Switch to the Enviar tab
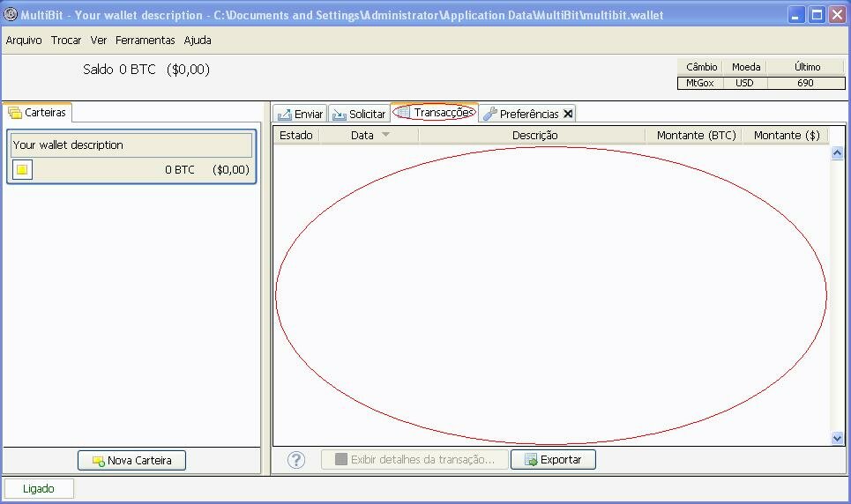 pos(300,114)
